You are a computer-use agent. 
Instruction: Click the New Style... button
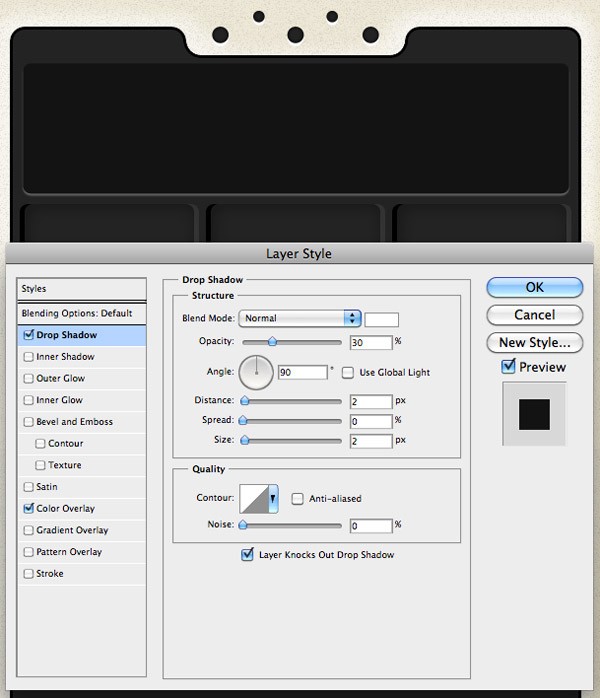(x=535, y=342)
